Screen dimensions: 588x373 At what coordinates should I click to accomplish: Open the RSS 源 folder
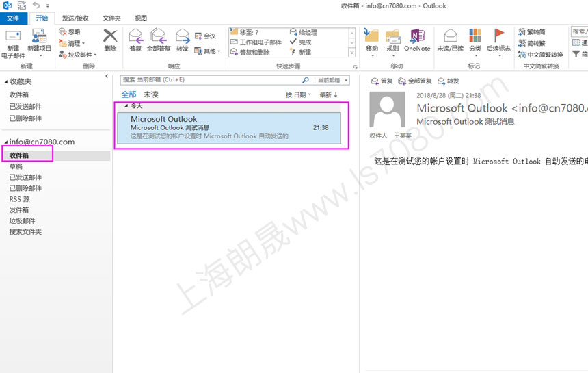tap(20, 199)
